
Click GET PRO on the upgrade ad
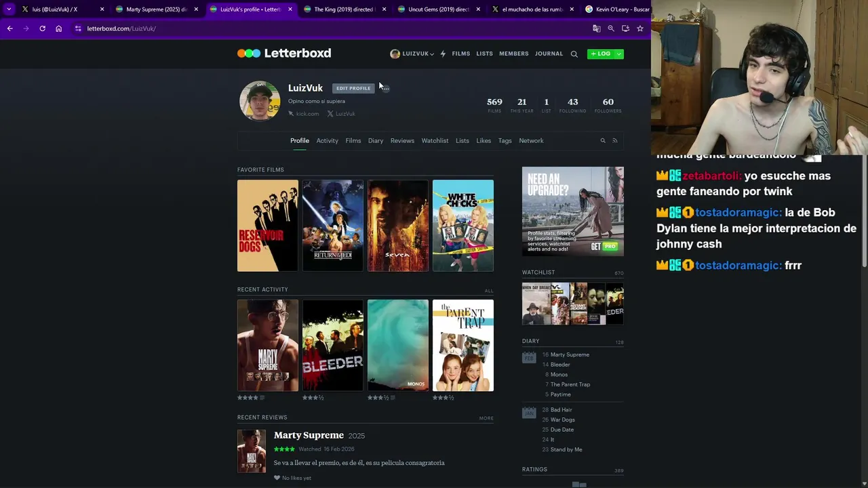tap(604, 247)
